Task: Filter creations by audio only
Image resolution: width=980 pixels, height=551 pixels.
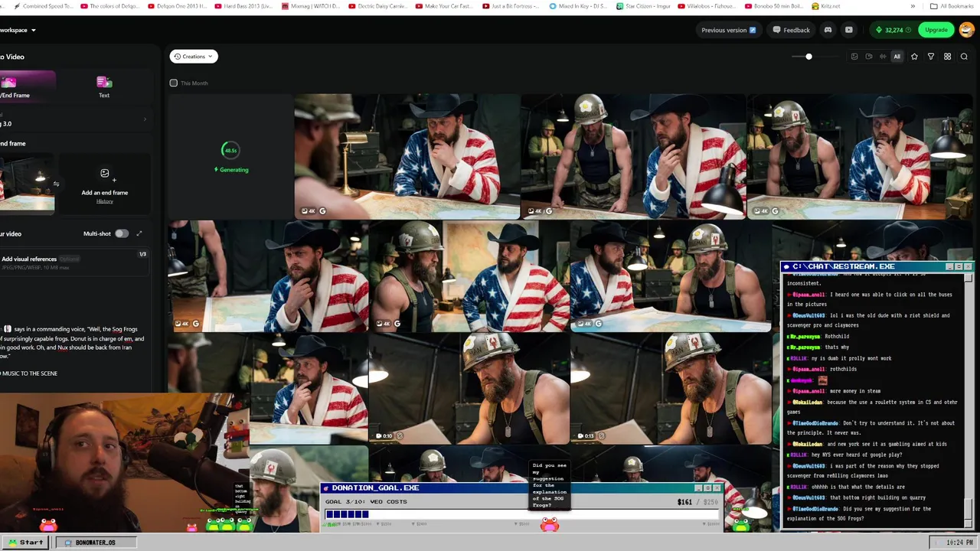Action: pyautogui.click(x=882, y=57)
